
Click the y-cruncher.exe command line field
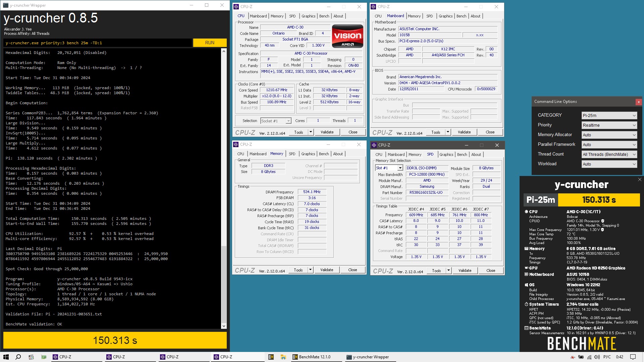pyautogui.click(x=98, y=43)
